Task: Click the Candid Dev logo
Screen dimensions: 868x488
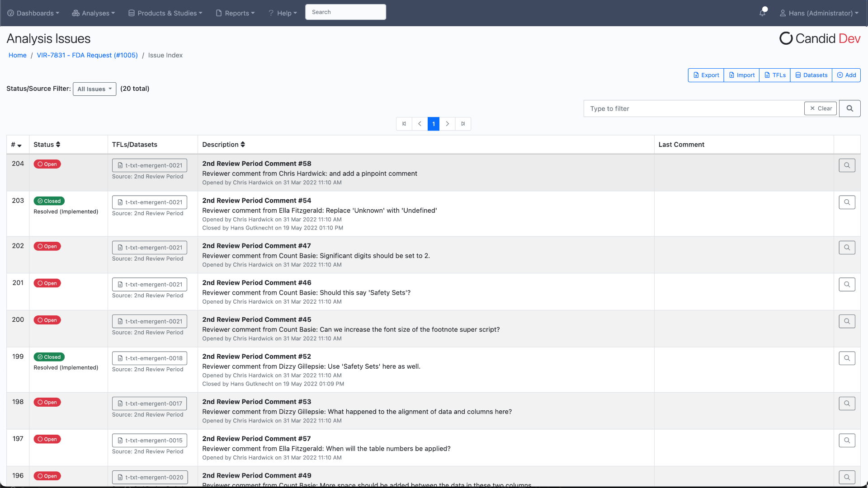Action: tap(820, 38)
